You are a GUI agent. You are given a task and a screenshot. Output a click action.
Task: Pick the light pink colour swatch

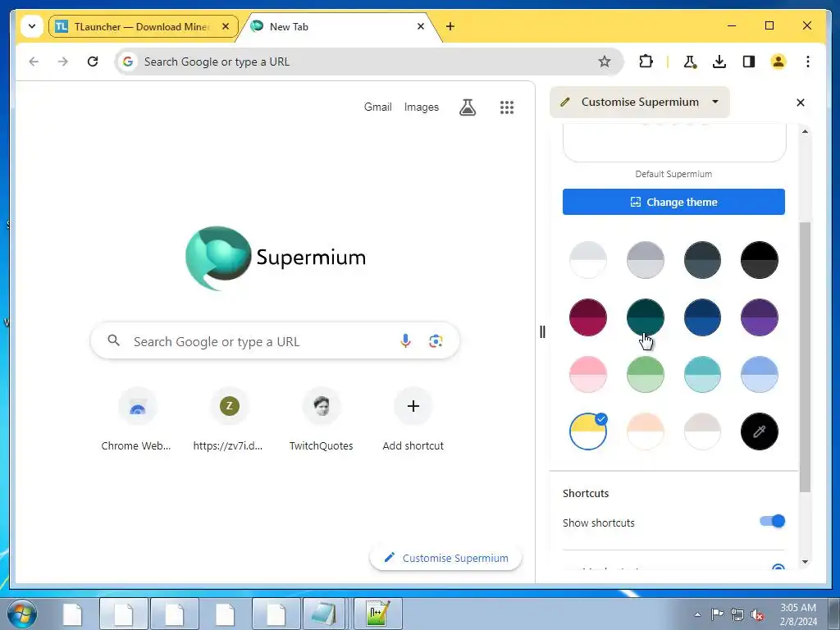click(587, 374)
